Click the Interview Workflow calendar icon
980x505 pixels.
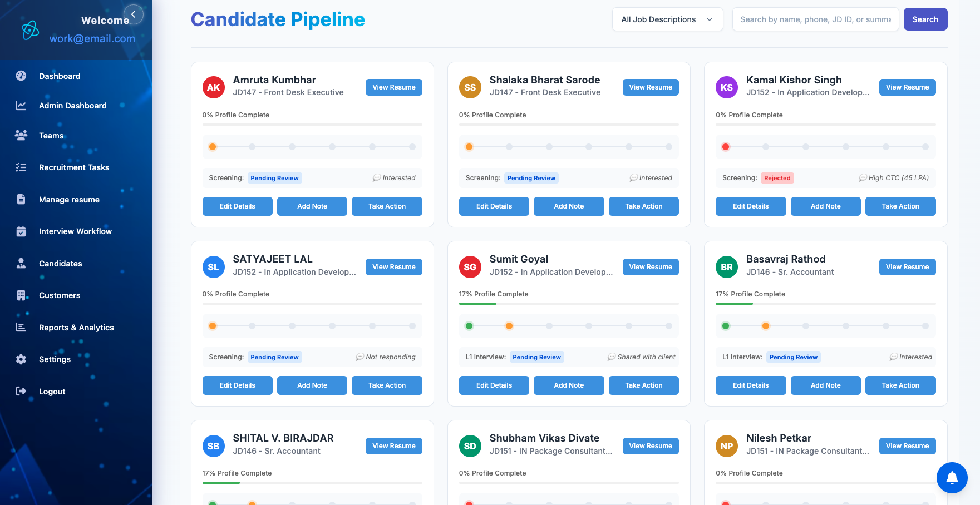[21, 231]
